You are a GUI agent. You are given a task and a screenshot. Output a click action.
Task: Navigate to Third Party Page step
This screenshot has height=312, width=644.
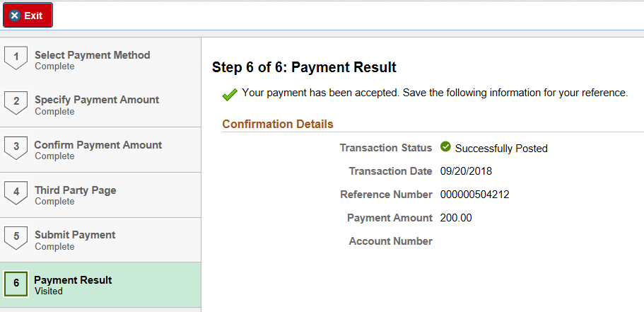(x=75, y=190)
